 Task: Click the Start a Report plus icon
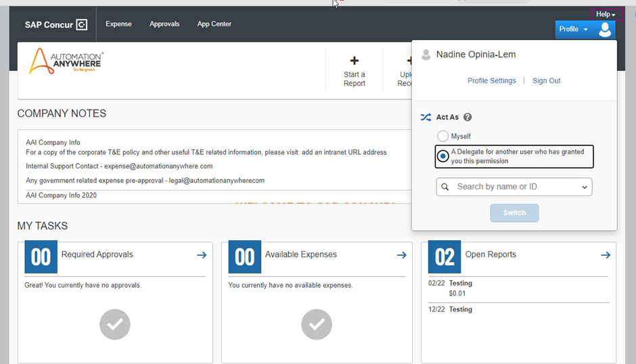tap(354, 61)
